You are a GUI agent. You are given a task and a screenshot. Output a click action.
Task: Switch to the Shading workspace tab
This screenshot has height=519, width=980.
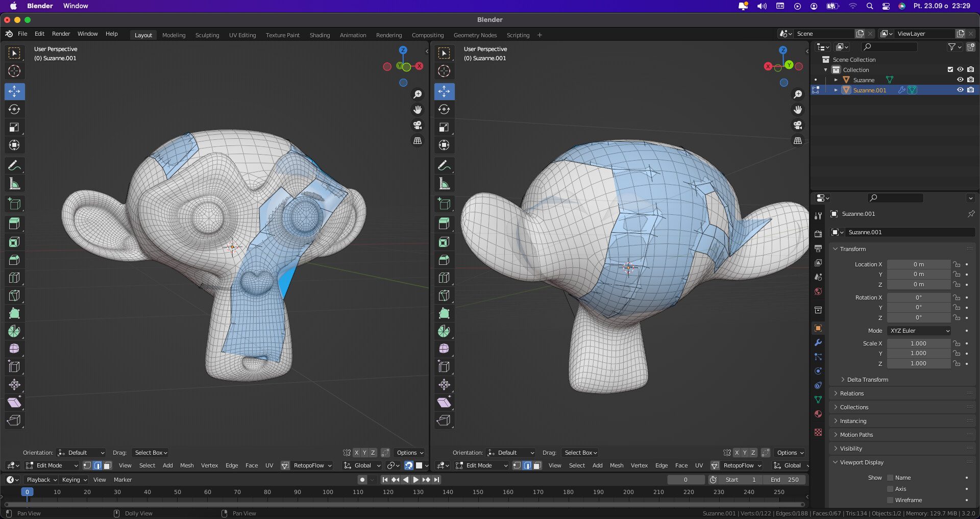click(x=320, y=35)
